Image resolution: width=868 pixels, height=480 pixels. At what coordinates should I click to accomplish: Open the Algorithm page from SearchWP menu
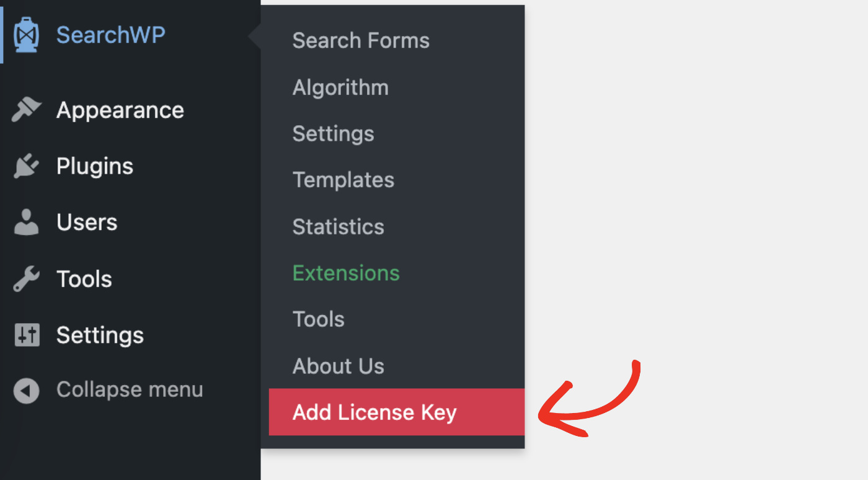(x=340, y=87)
